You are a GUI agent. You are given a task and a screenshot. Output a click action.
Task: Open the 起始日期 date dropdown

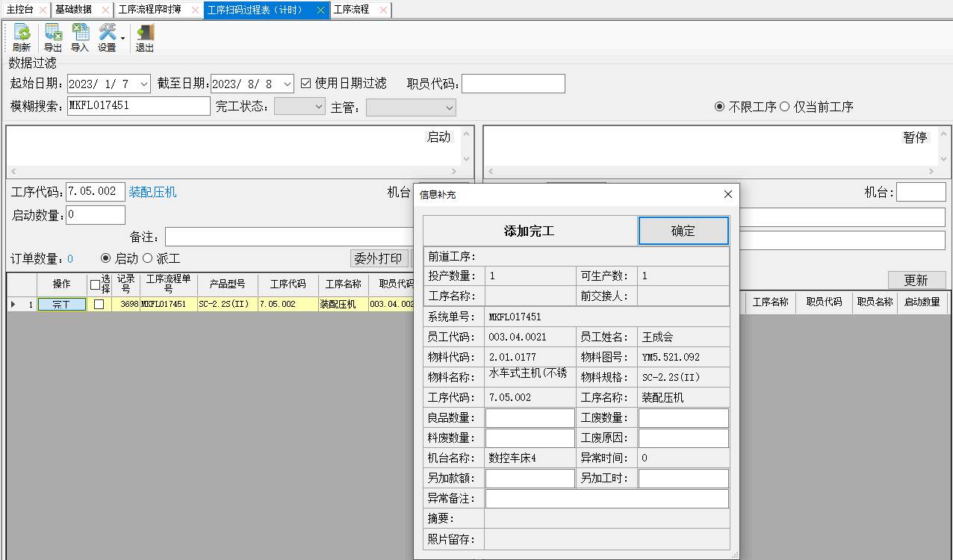tap(144, 84)
